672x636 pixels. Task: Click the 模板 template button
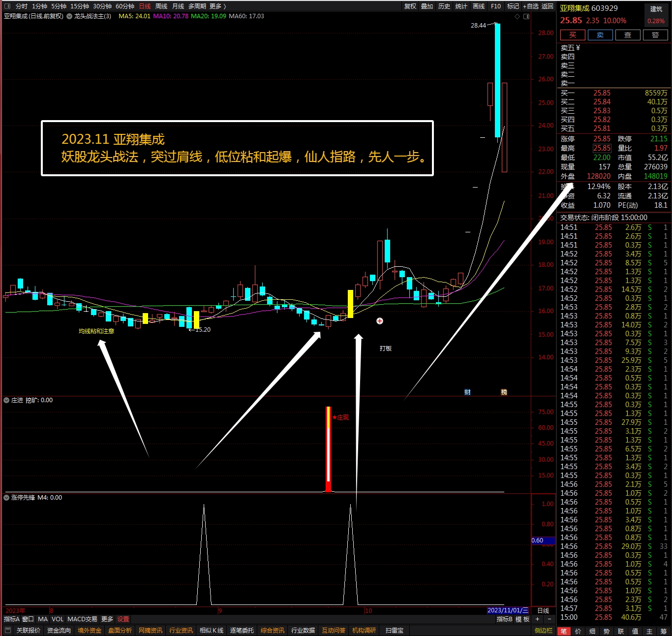(x=522, y=619)
